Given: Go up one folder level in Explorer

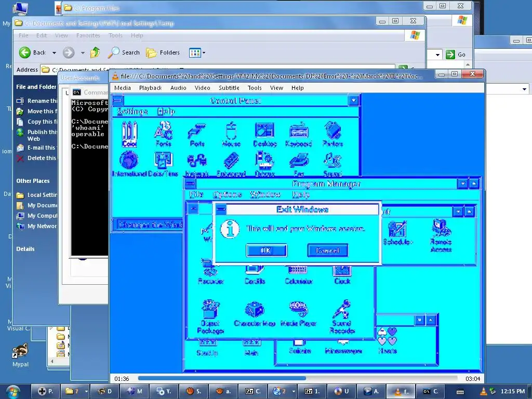Looking at the screenshot, I should (x=95, y=52).
